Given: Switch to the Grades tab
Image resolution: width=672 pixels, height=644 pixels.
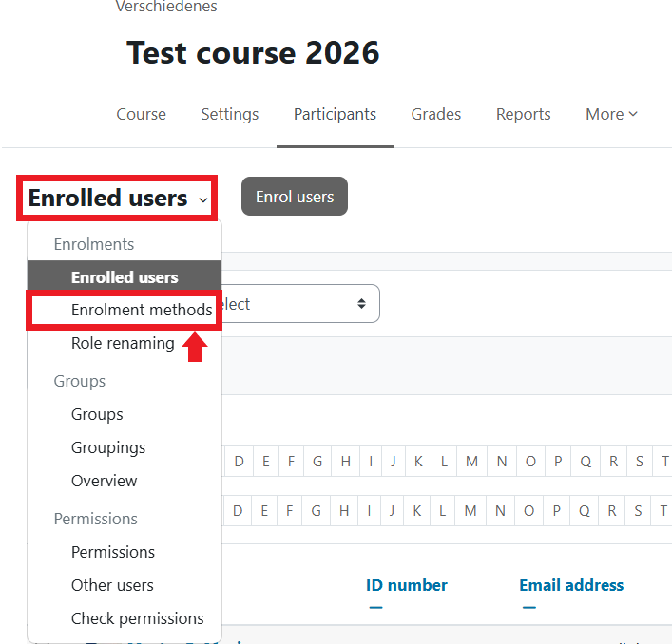Looking at the screenshot, I should [435, 114].
